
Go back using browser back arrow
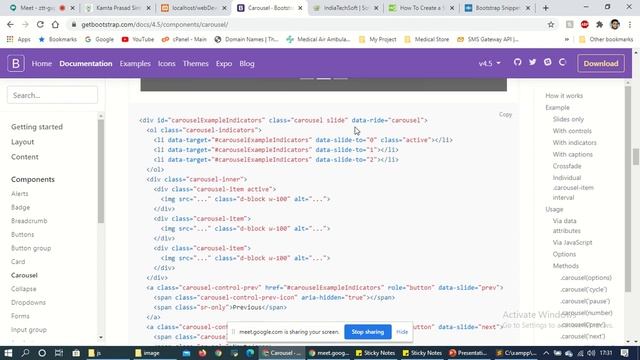click(10, 24)
